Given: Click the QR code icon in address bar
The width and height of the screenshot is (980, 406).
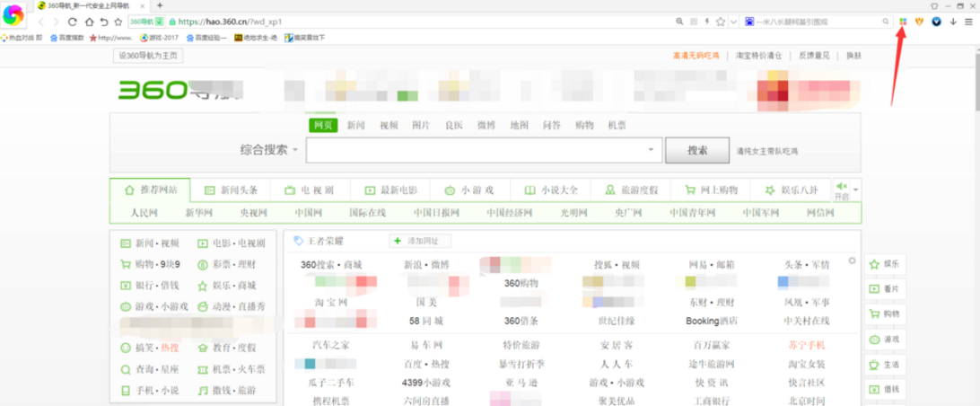Looking at the screenshot, I should [x=693, y=22].
